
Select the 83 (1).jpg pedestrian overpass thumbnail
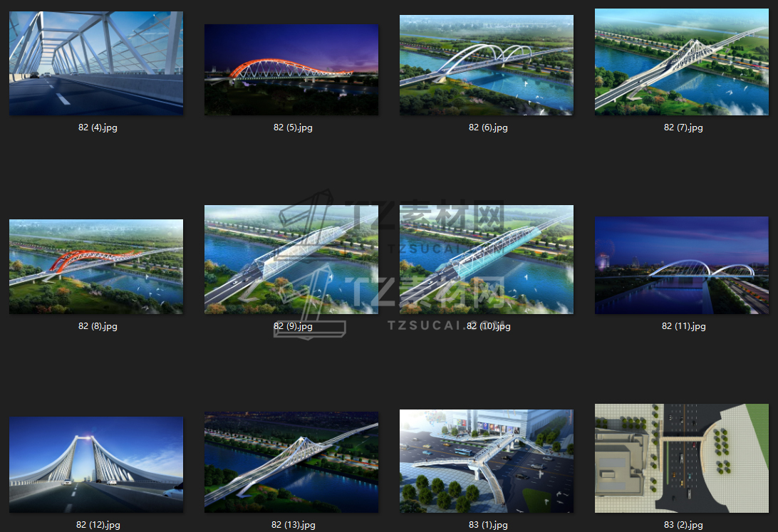click(x=487, y=461)
